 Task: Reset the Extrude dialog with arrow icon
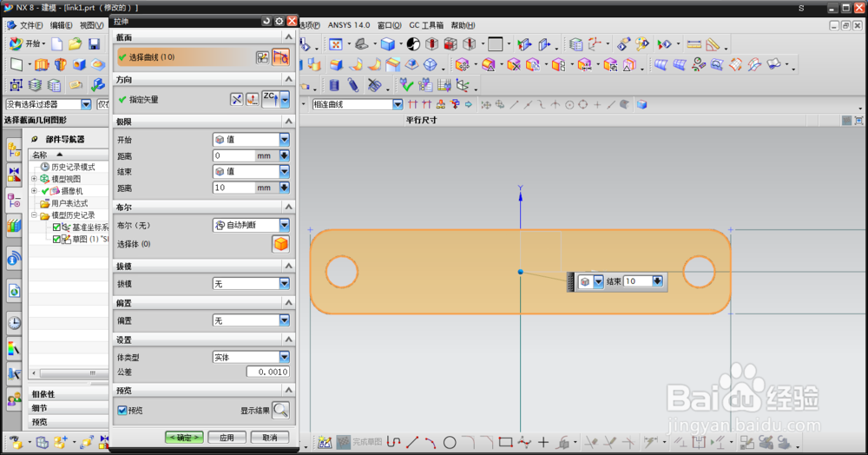click(266, 21)
